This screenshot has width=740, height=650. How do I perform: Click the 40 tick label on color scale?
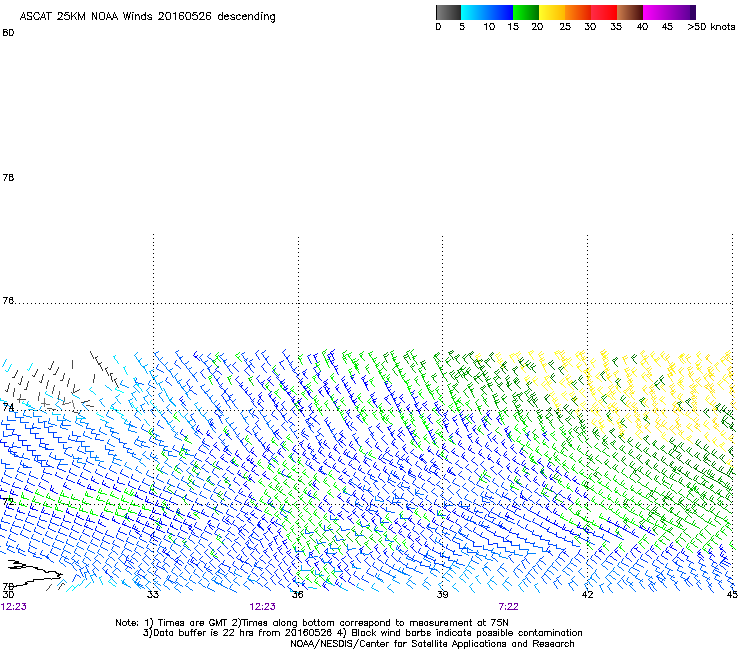point(642,27)
